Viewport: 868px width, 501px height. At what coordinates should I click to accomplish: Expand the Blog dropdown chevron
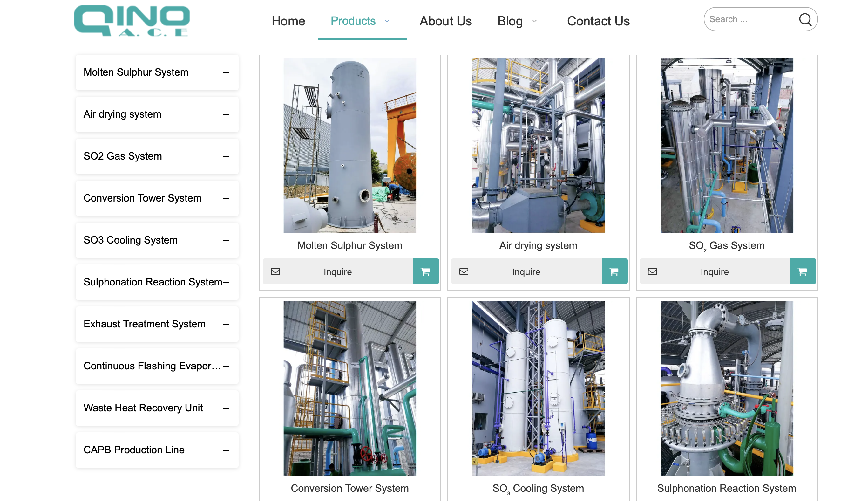[534, 21]
